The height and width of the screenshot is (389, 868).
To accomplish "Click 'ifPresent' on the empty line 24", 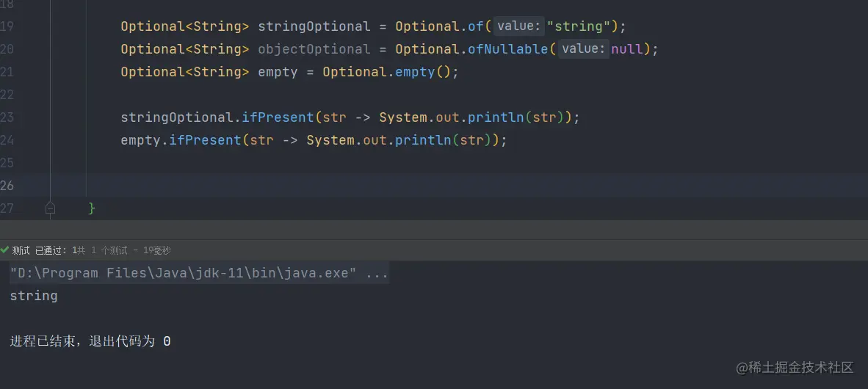I will coord(205,140).
